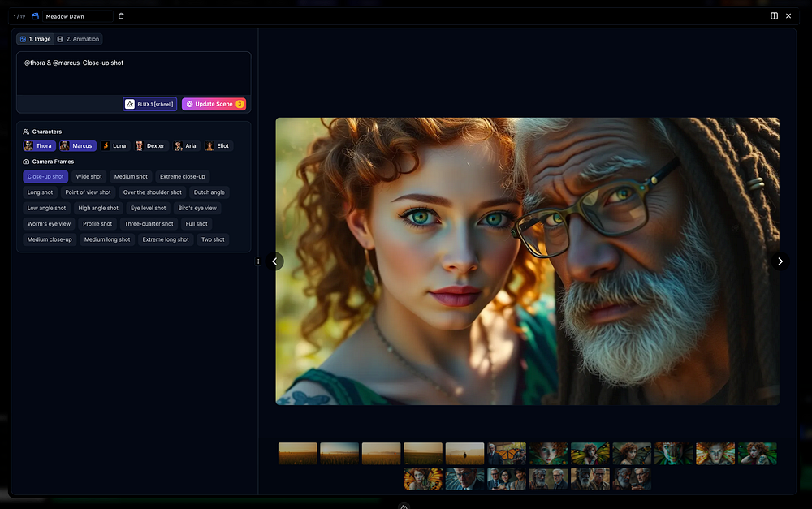Go to the next image with right arrow
This screenshot has height=509, width=812.
click(780, 261)
